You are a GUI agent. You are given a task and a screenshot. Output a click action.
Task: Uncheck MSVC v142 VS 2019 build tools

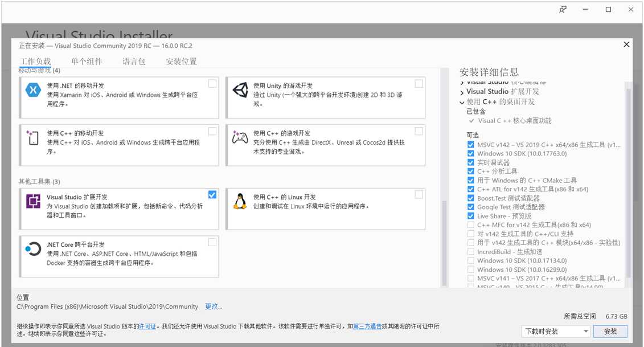click(x=471, y=145)
